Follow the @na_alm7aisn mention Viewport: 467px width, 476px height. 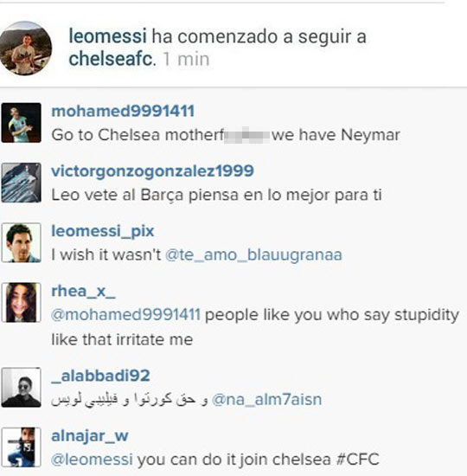(266, 400)
